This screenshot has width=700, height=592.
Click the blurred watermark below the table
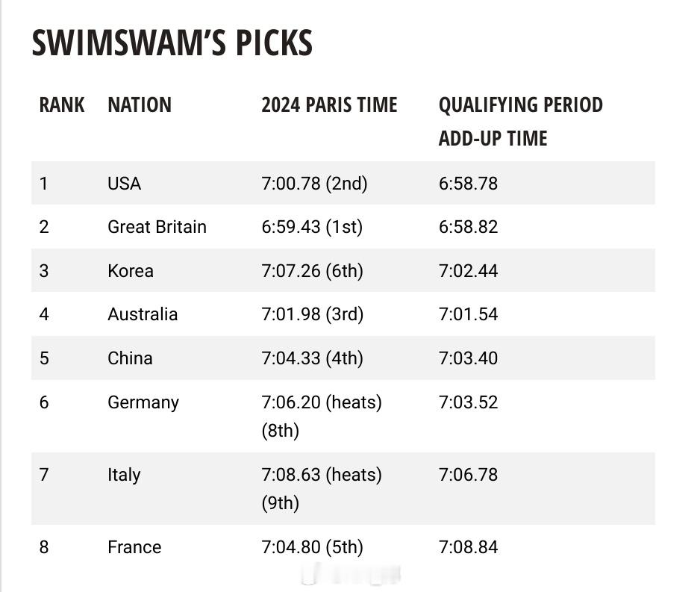click(x=351, y=574)
